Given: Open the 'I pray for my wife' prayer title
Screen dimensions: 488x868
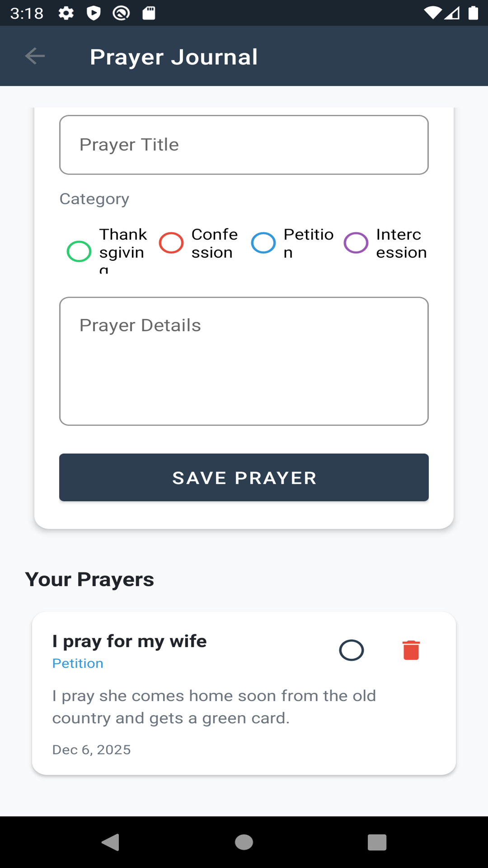Looking at the screenshot, I should click(129, 641).
